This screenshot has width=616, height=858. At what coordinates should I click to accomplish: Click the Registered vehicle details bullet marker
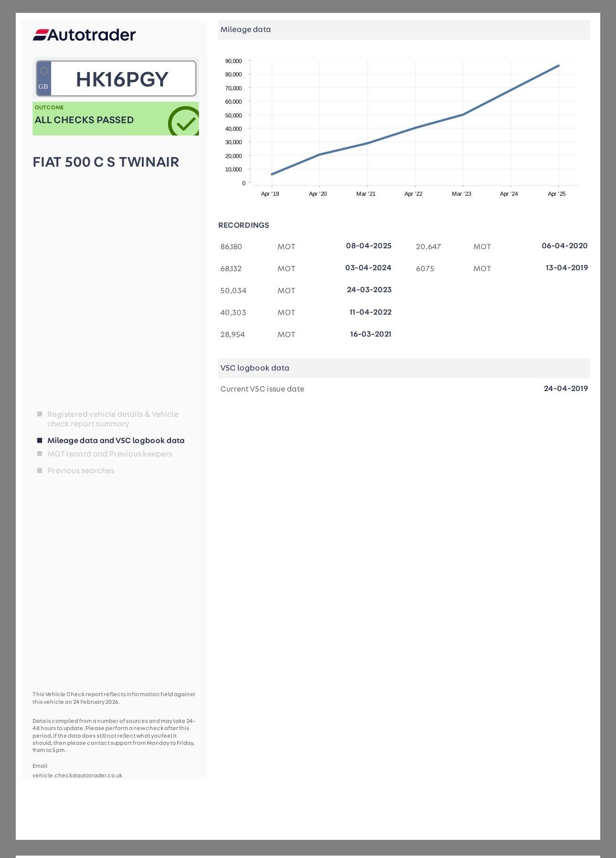pos(40,414)
